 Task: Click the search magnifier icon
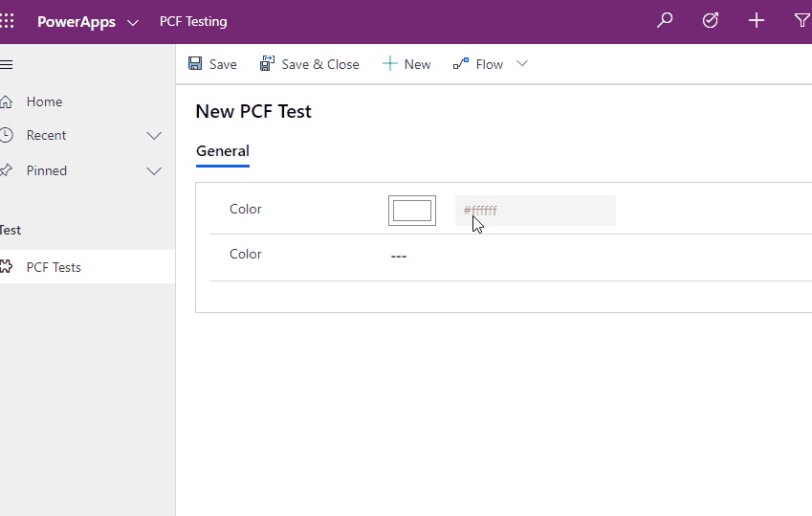coord(665,21)
